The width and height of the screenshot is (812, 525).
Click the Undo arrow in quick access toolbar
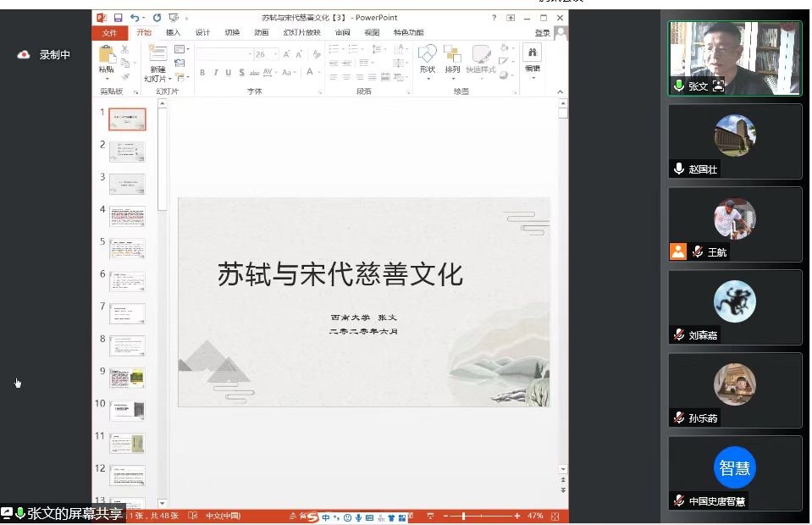(x=135, y=18)
